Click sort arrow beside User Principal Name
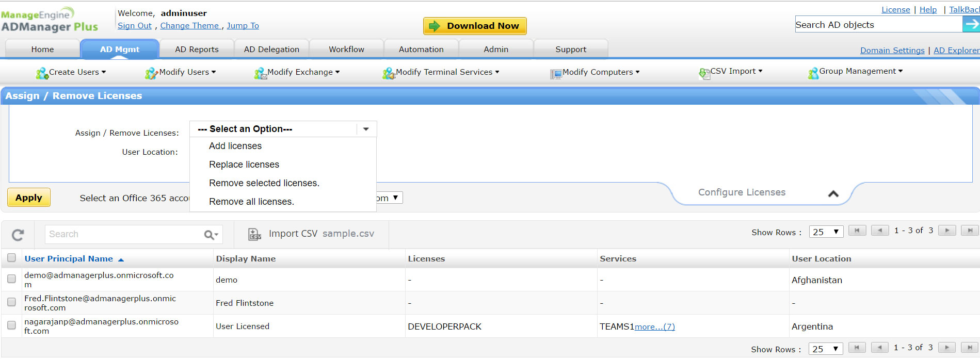The height and width of the screenshot is (360, 980). pyautogui.click(x=121, y=259)
